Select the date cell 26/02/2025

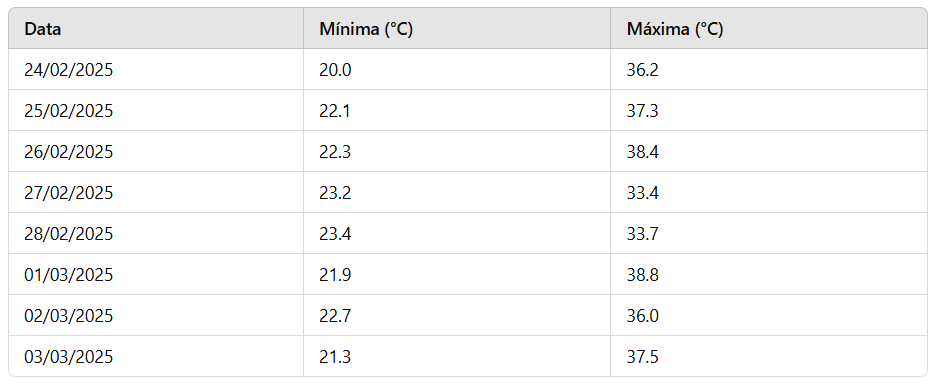click(x=68, y=152)
